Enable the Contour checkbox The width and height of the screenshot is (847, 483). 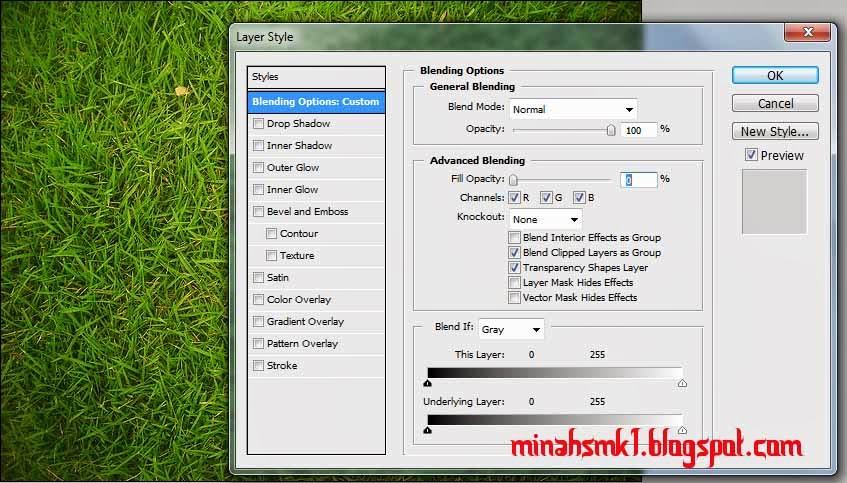[271, 233]
